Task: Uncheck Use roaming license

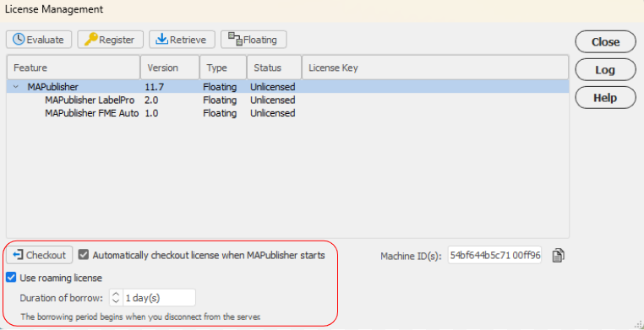Action: pyautogui.click(x=11, y=278)
